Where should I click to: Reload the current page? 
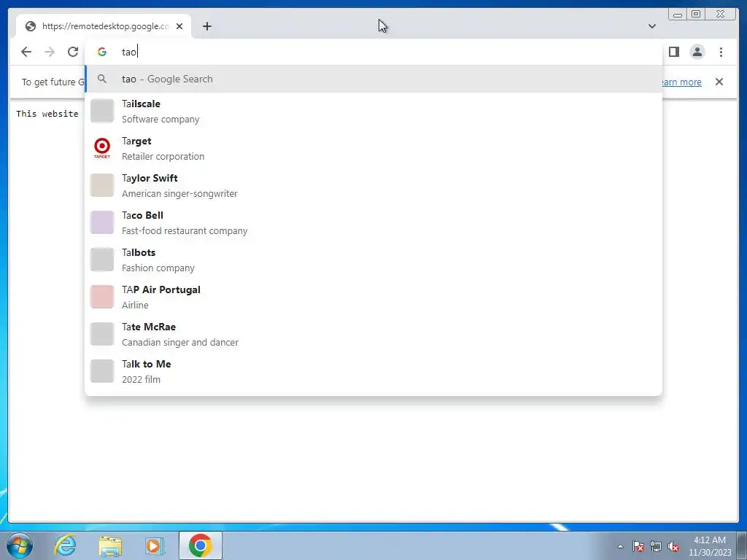(73, 52)
